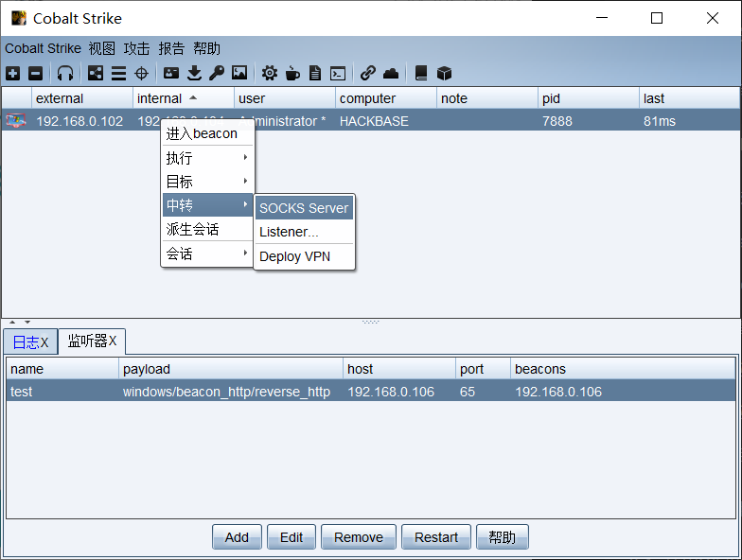Click the coffee cup Java icon
The image size is (742, 560).
coord(292,73)
